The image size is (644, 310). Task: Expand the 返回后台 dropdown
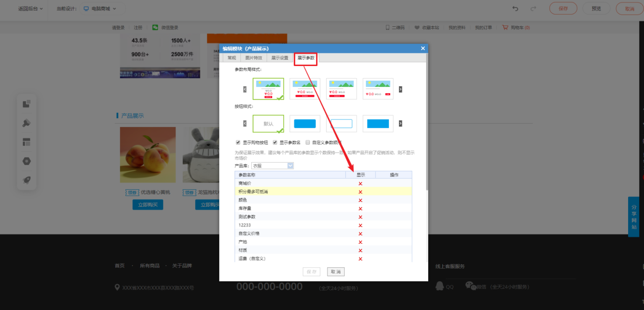click(31, 8)
